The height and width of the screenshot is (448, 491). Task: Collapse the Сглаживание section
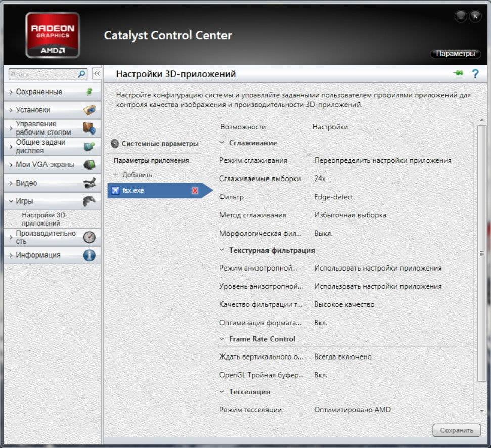(221, 143)
